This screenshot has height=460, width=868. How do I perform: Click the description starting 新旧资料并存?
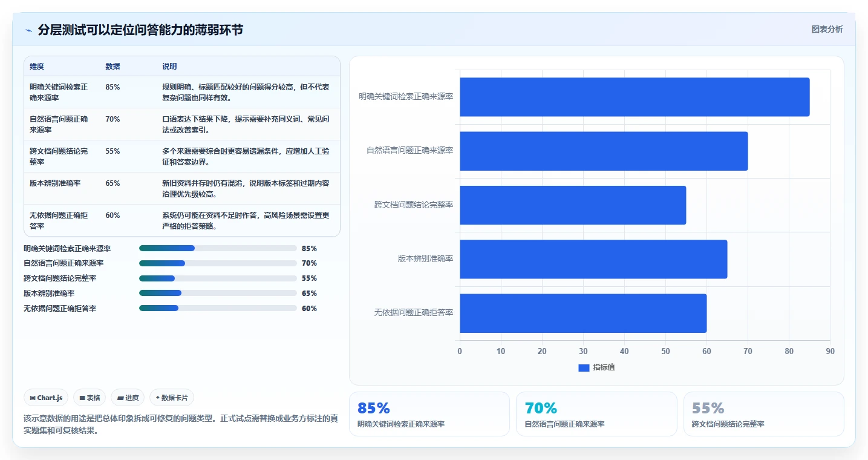coord(246,188)
